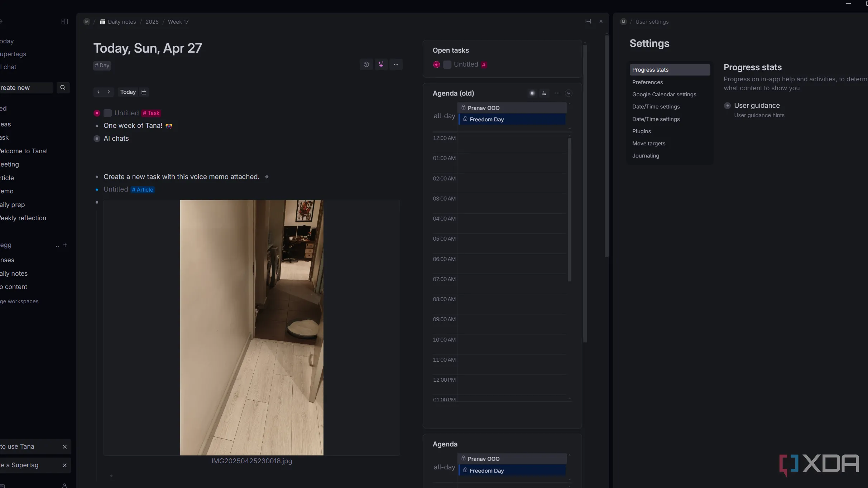Open Move targets settings section
The height and width of the screenshot is (488, 868).
[x=649, y=144]
